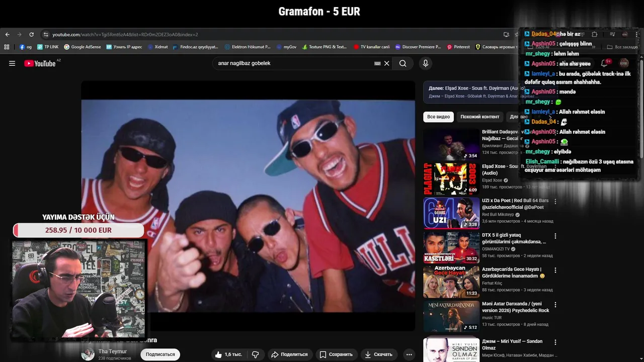Screen dimensions: 644x362
Task: Open the 'Узнать IP адрес' bookmark
Action: [124, 47]
